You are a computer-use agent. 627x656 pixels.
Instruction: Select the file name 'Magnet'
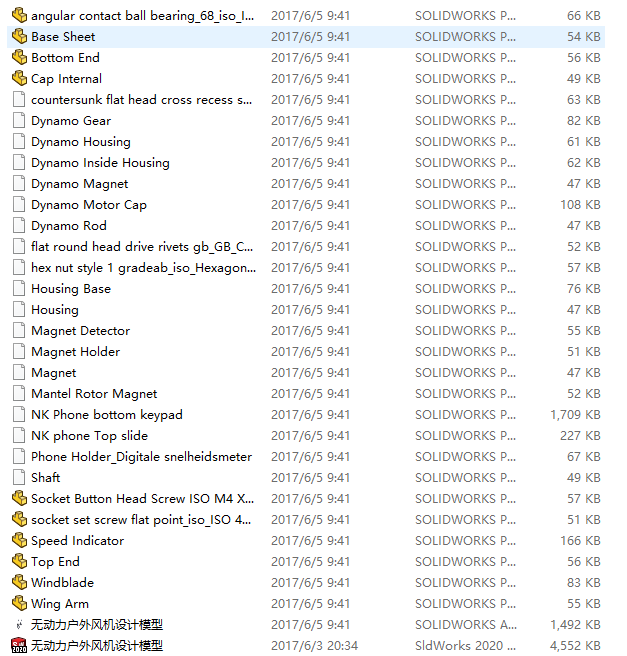[x=54, y=372]
